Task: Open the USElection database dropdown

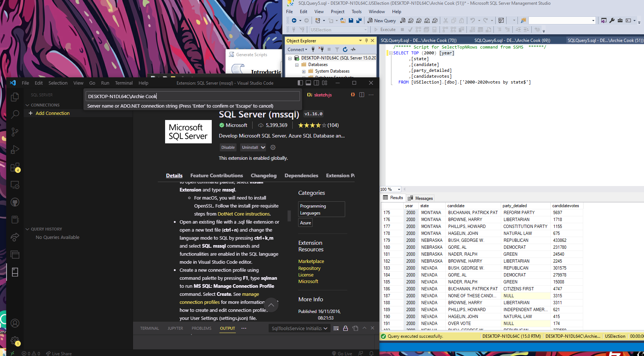Action: [x=364, y=29]
